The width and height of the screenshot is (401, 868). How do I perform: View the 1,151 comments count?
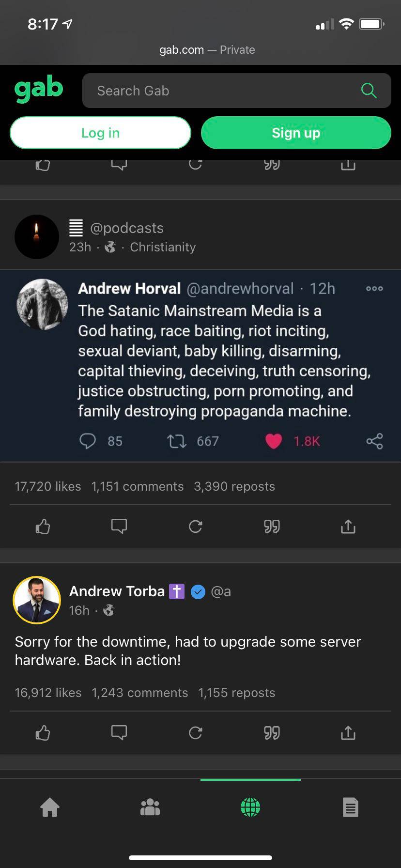tap(138, 486)
